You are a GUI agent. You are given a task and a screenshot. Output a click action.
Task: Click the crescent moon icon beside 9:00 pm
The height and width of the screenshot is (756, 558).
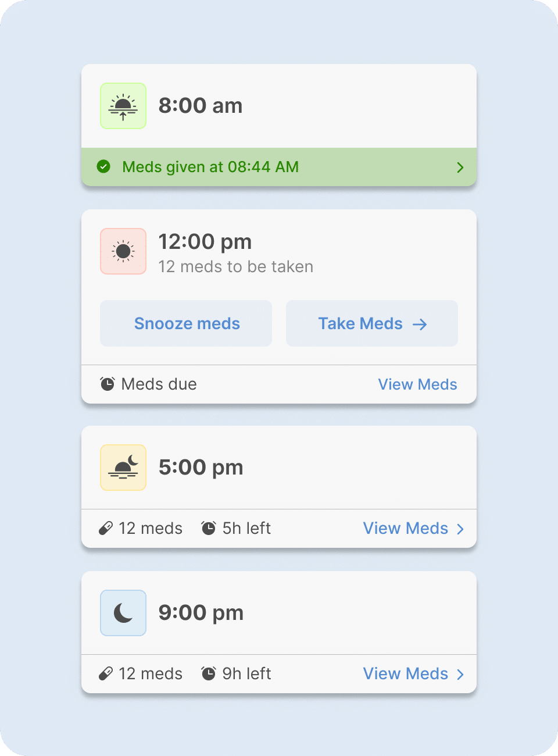click(x=123, y=613)
